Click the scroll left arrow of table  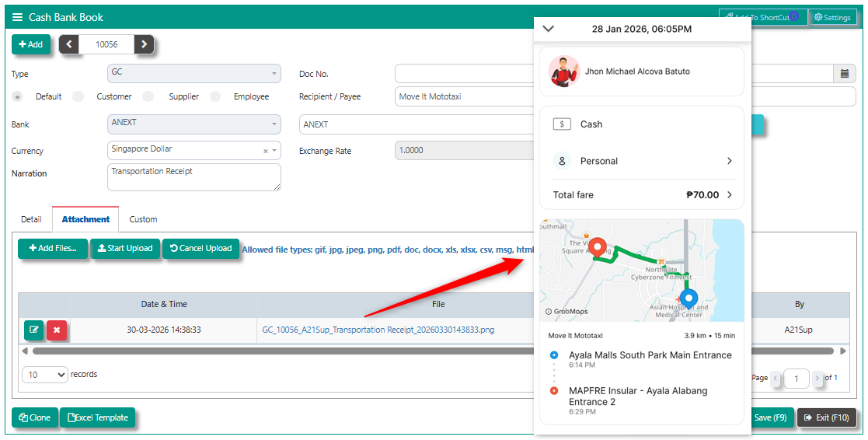[25, 351]
